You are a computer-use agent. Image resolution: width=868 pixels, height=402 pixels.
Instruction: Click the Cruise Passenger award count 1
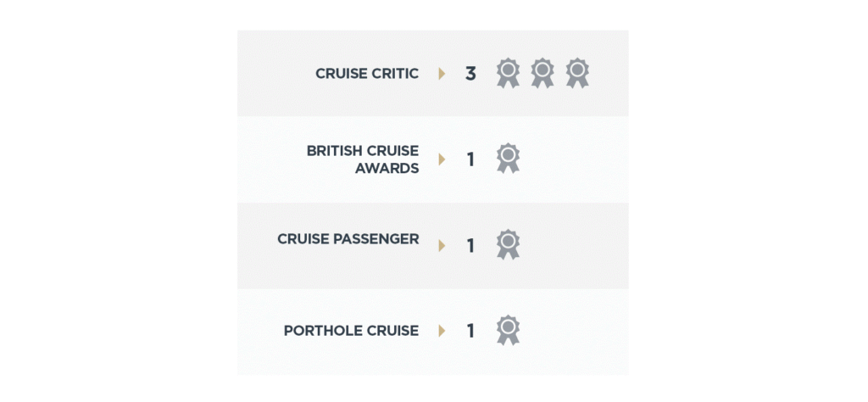[470, 246]
